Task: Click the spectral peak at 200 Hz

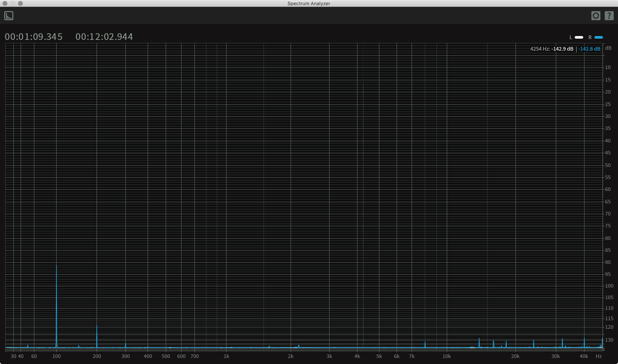Action: tap(97, 336)
